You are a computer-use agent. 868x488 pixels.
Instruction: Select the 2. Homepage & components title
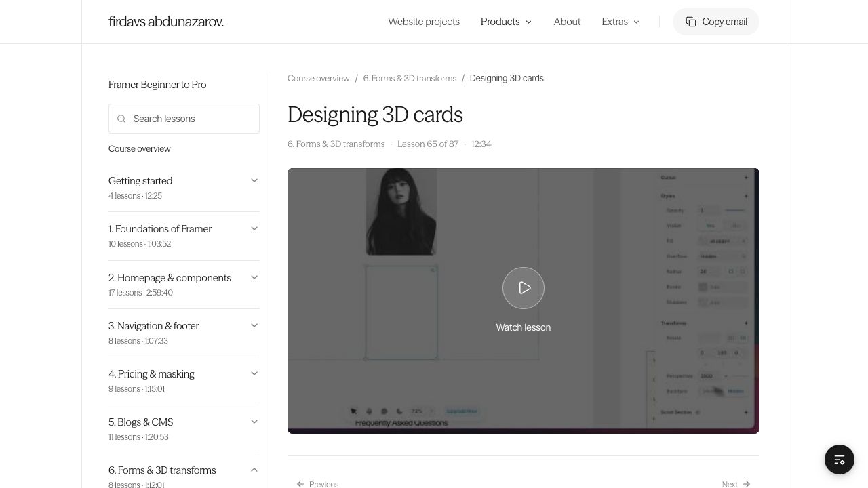[x=170, y=278]
